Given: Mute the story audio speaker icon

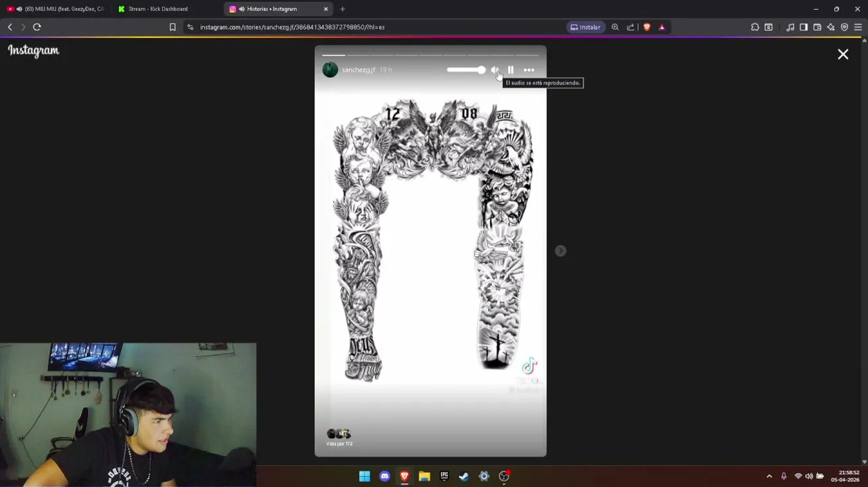Looking at the screenshot, I should 495,70.
